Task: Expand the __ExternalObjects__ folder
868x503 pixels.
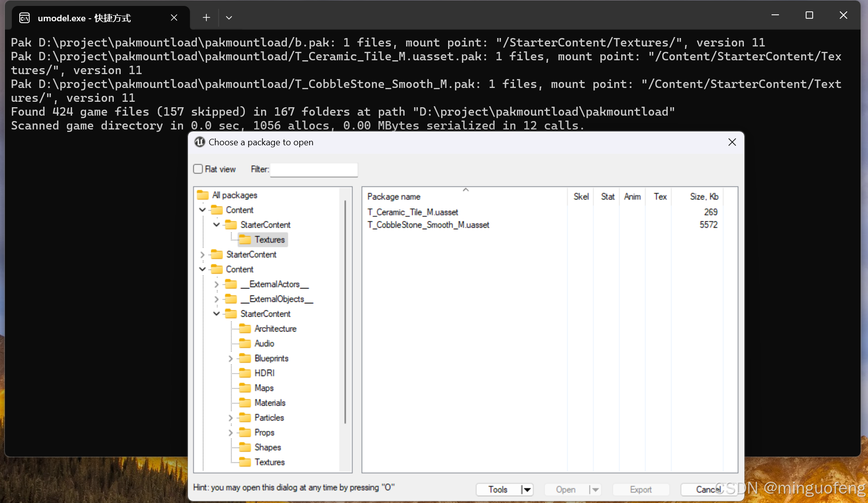Action: pyautogui.click(x=217, y=299)
